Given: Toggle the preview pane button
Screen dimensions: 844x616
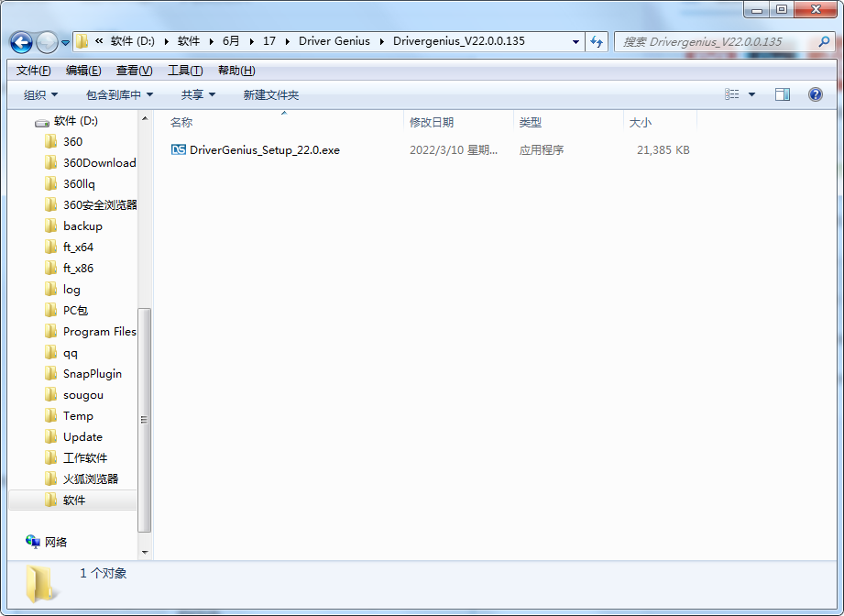Looking at the screenshot, I should click(x=782, y=94).
